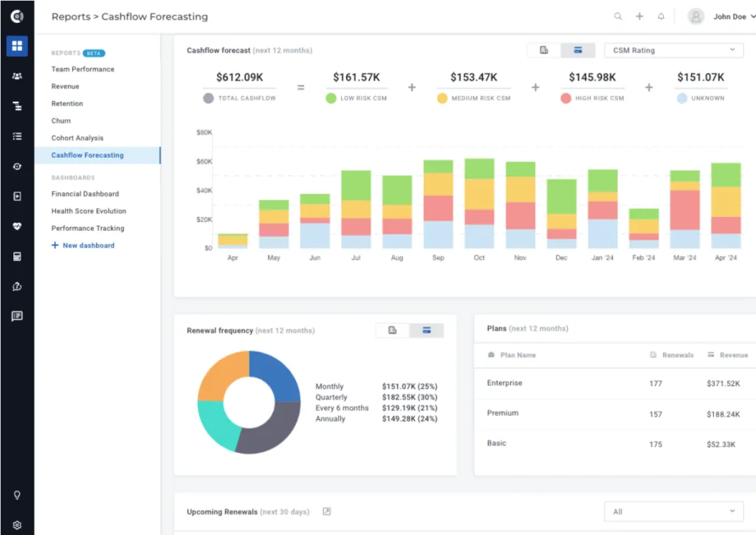
Task: Open Team Performance report
Action: click(83, 69)
